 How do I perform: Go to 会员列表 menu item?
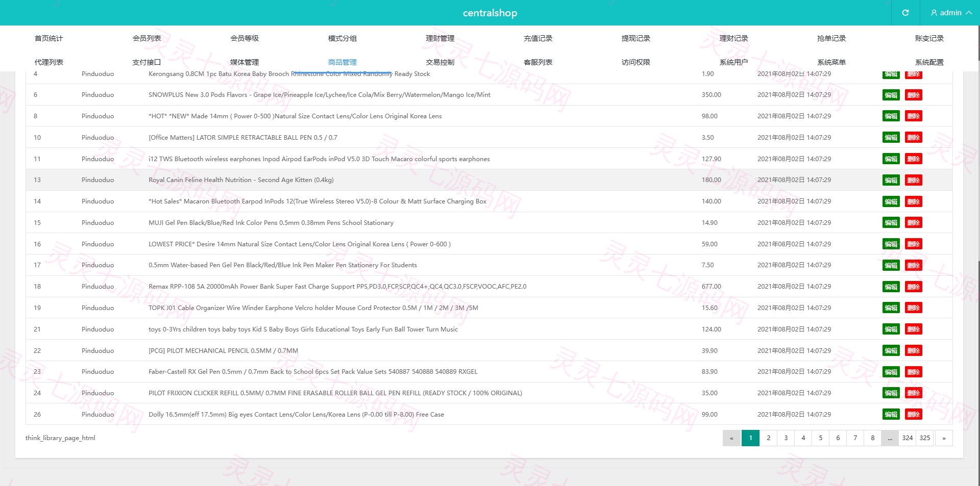click(146, 38)
